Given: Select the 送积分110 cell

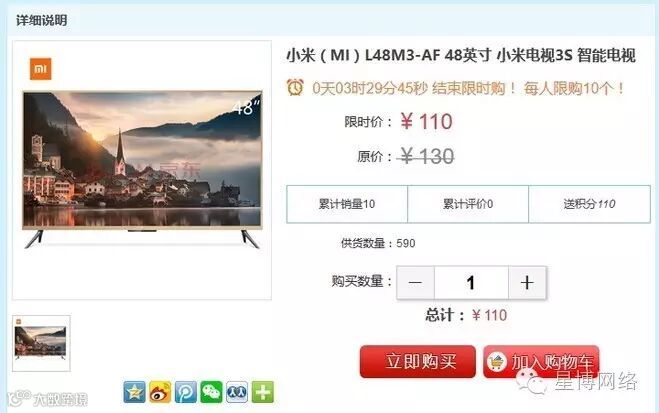Looking at the screenshot, I should tap(589, 204).
